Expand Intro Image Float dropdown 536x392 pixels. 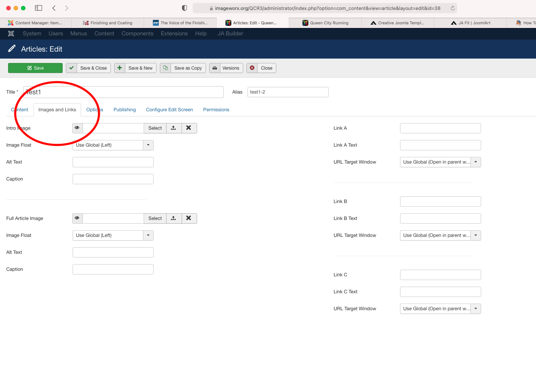148,145
